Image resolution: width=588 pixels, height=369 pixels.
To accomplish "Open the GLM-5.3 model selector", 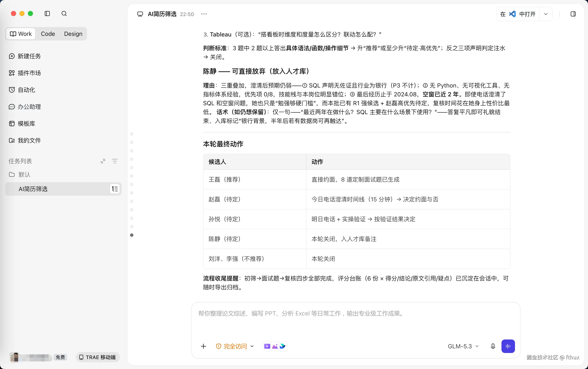I will [x=463, y=346].
